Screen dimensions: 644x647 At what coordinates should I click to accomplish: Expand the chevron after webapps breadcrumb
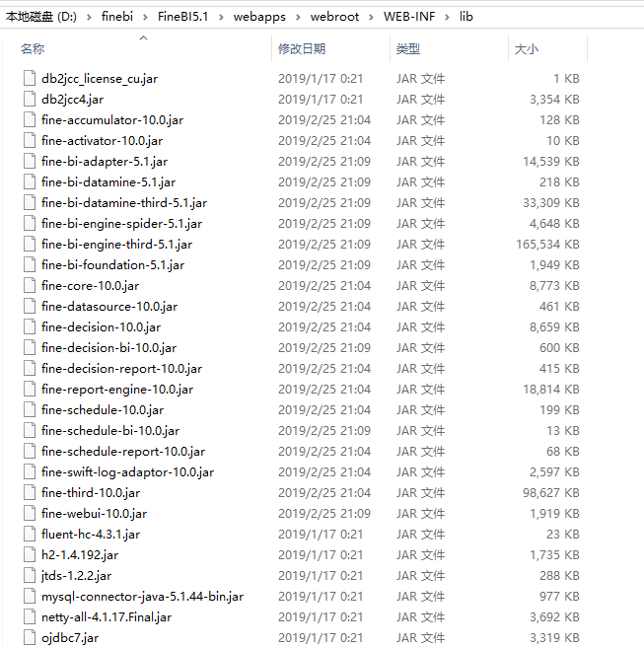pyautogui.click(x=298, y=17)
